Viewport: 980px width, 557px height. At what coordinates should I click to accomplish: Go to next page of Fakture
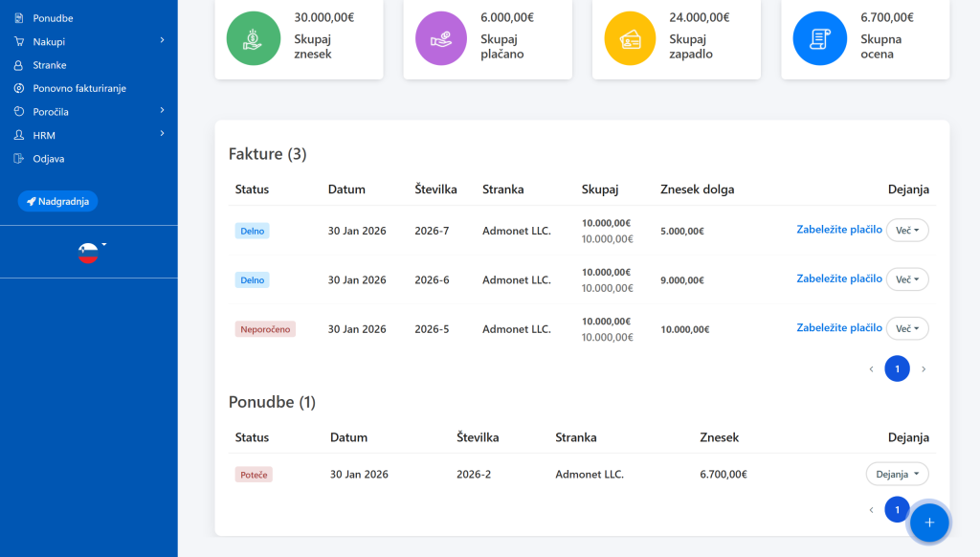(x=923, y=368)
